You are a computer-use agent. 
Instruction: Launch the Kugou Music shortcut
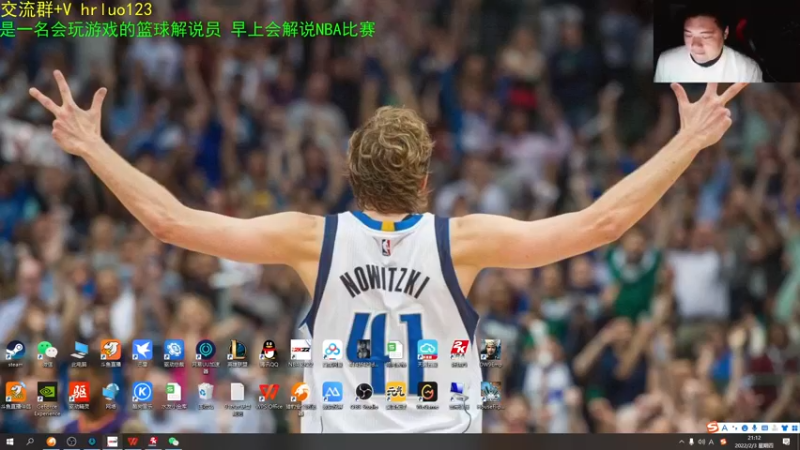tap(142, 396)
